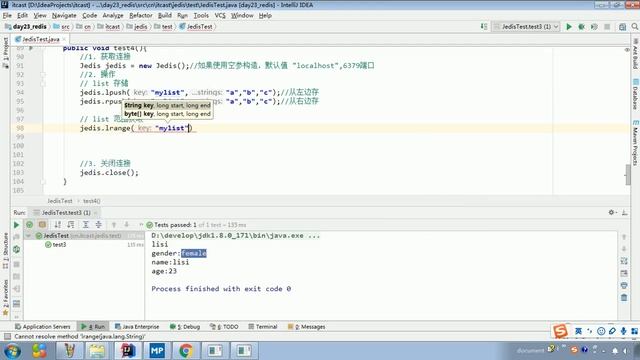Run JedisTest.test3 with main toolbar play icon
This screenshot has height=360, width=640.
point(569,27)
